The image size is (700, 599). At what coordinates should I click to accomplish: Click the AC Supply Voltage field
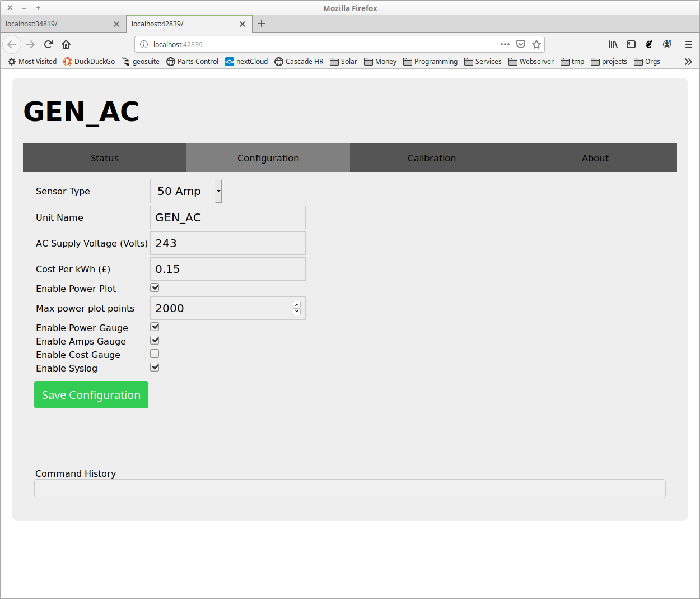(227, 243)
